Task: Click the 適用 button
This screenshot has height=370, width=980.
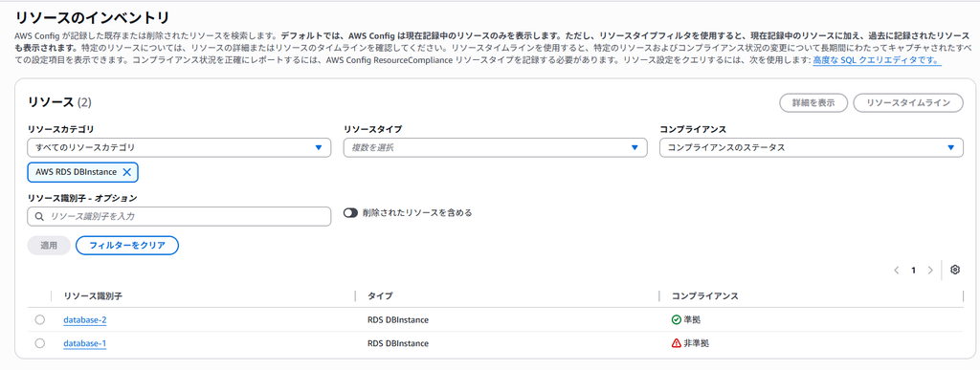Action: point(49,245)
